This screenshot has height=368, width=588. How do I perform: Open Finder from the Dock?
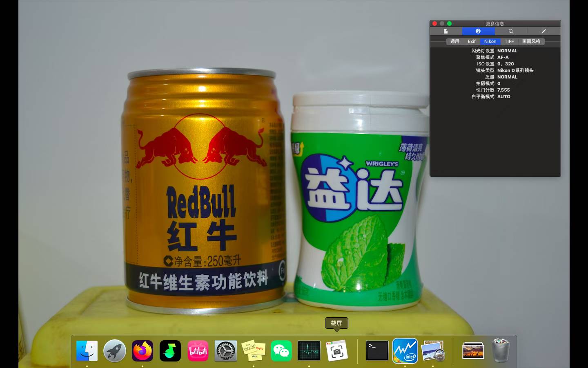pos(87,351)
